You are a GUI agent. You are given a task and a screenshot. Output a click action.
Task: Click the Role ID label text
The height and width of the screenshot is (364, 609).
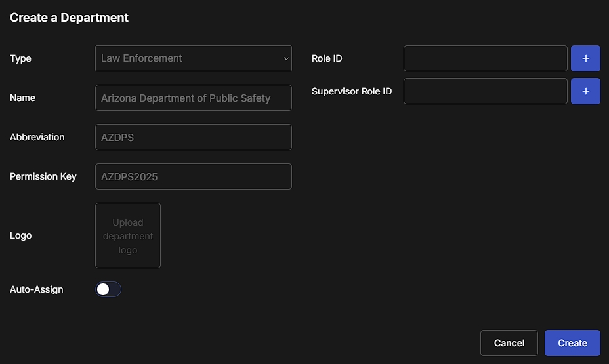tap(327, 58)
